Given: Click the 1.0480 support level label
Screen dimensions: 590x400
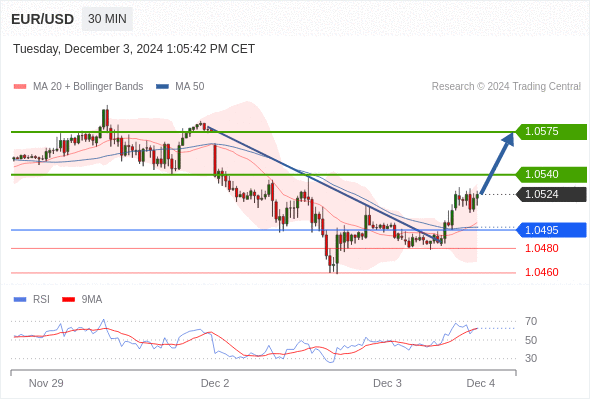Looking at the screenshot, I should point(541,248).
